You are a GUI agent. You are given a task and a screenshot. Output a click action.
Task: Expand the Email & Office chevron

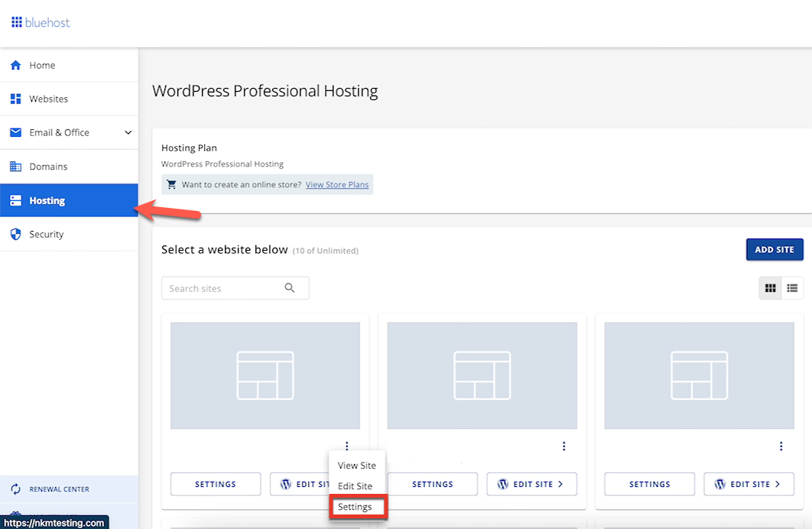point(128,132)
